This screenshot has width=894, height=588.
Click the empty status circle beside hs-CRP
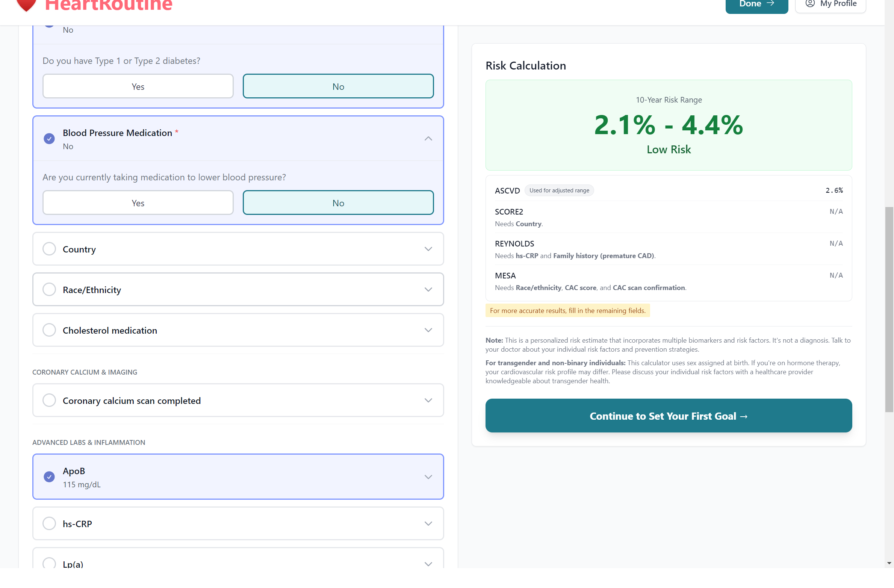49,523
